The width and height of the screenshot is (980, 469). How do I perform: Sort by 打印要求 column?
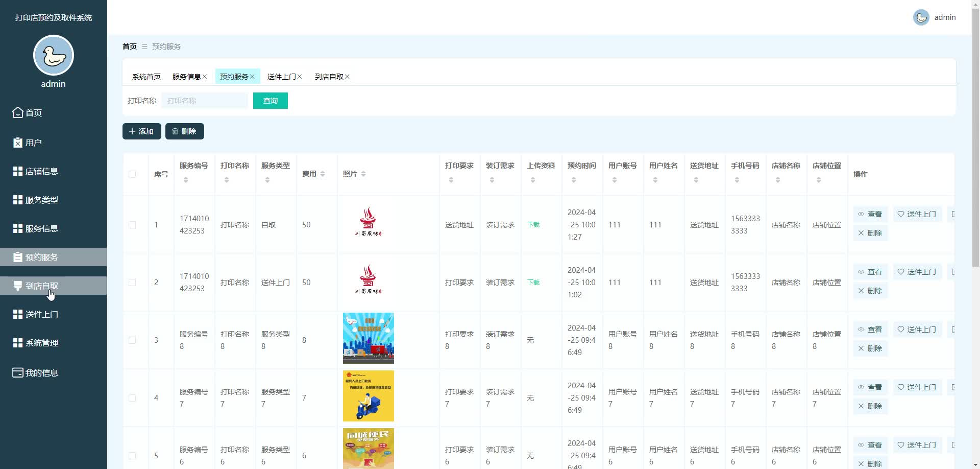(x=451, y=180)
